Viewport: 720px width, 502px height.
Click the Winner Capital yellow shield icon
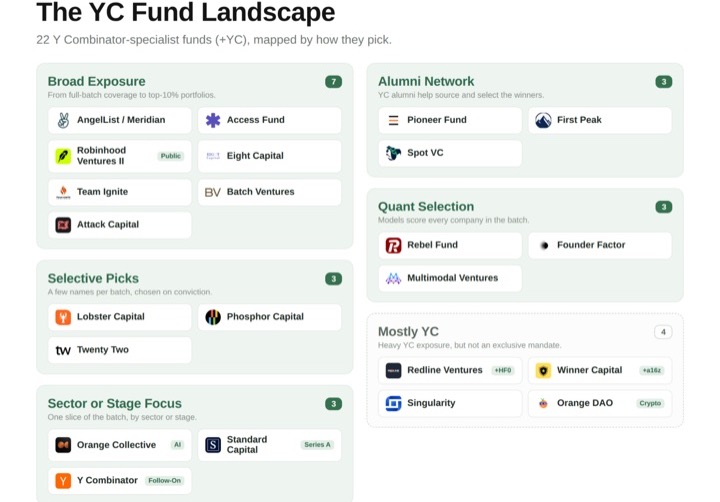coord(543,370)
